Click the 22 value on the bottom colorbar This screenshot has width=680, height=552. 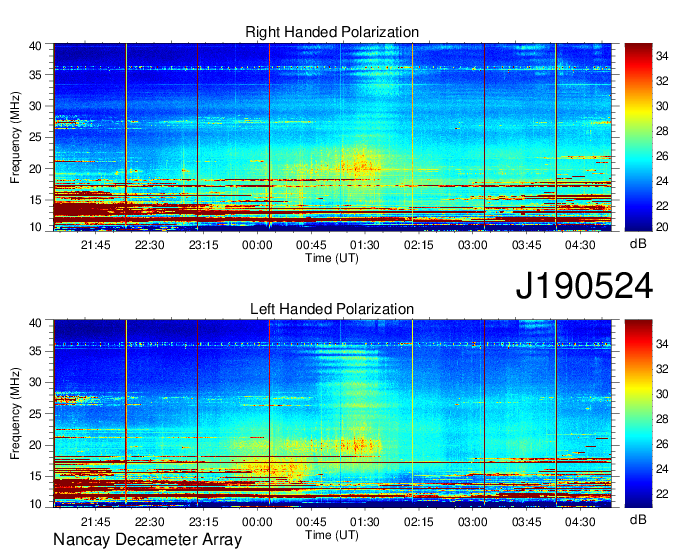point(662,494)
